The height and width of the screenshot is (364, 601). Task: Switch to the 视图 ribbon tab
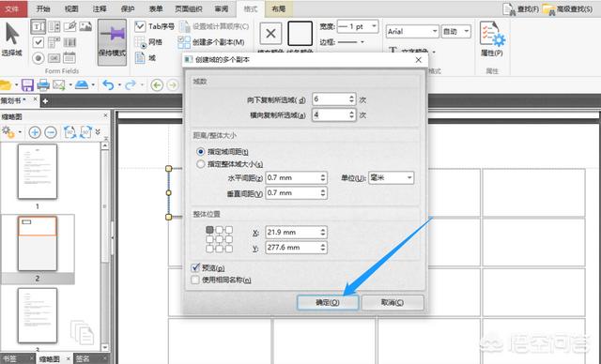(71, 8)
